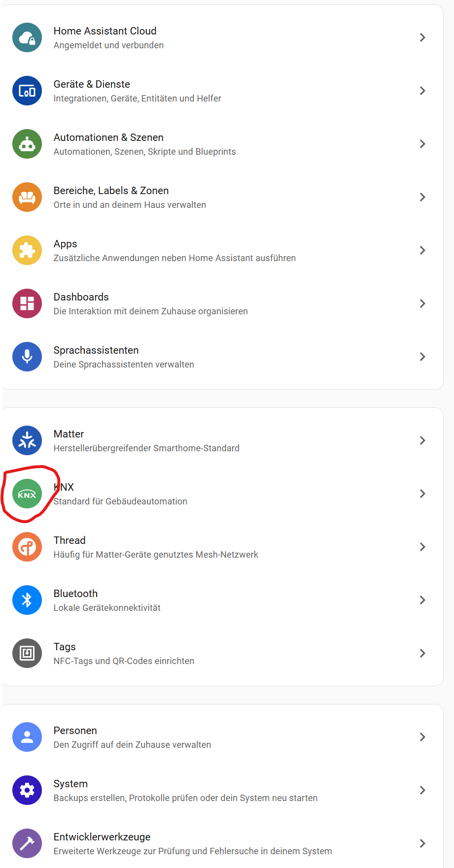Click the Dashboards grid icon
The width and height of the screenshot is (454, 868).
27,303
